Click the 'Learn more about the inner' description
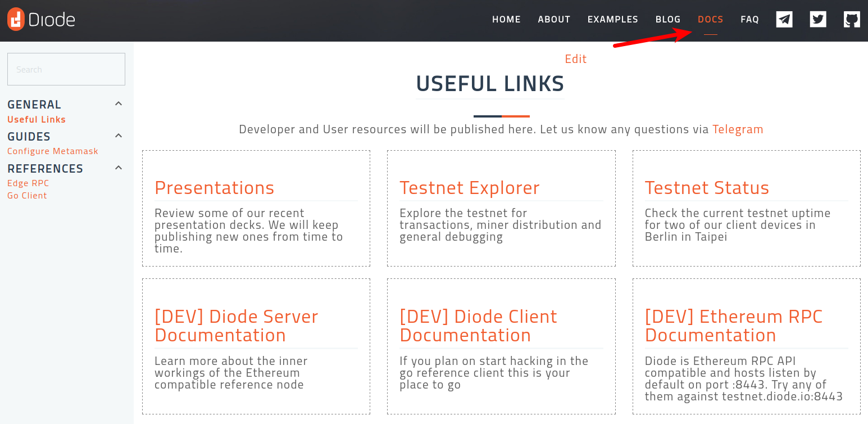Image resolution: width=868 pixels, height=424 pixels. (231, 373)
